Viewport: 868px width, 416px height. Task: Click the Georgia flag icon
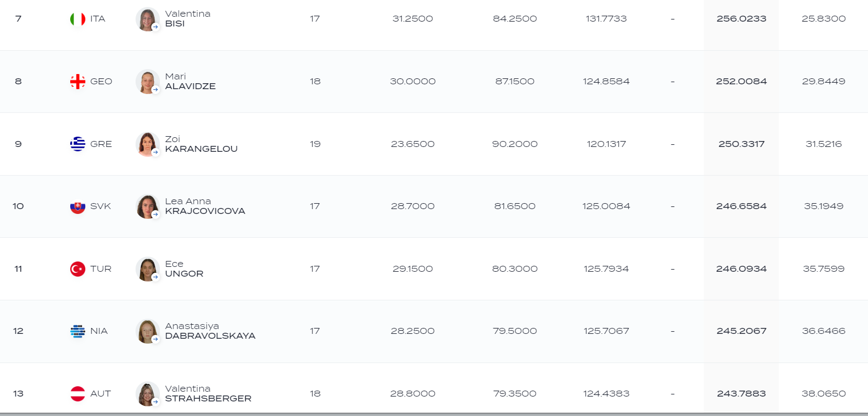(x=78, y=82)
